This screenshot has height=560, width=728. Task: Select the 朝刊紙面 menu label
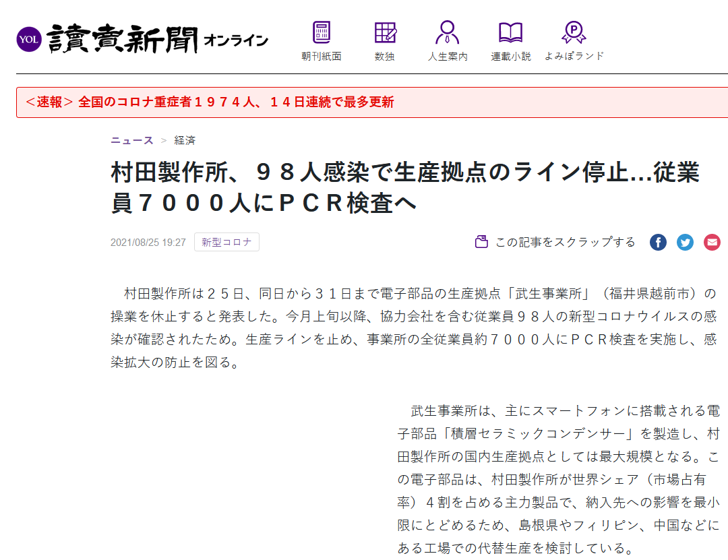[322, 56]
